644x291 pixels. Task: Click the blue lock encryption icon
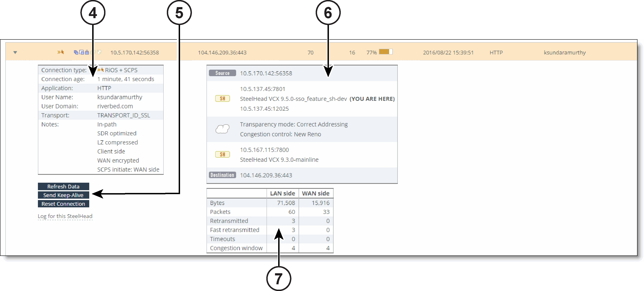pos(87,52)
